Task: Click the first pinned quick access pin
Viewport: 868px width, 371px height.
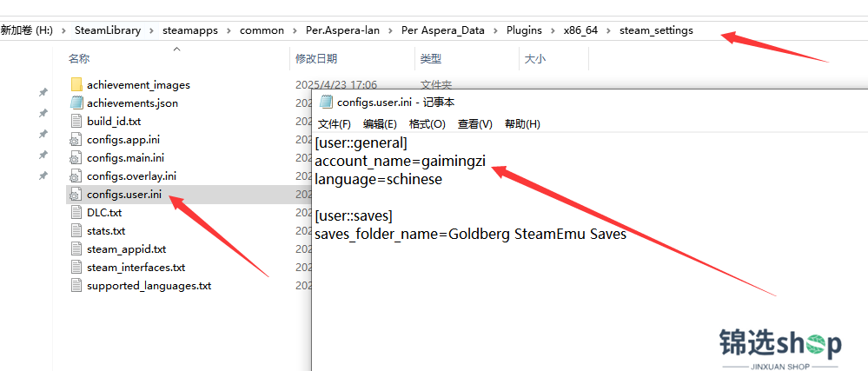Action: click(x=43, y=92)
